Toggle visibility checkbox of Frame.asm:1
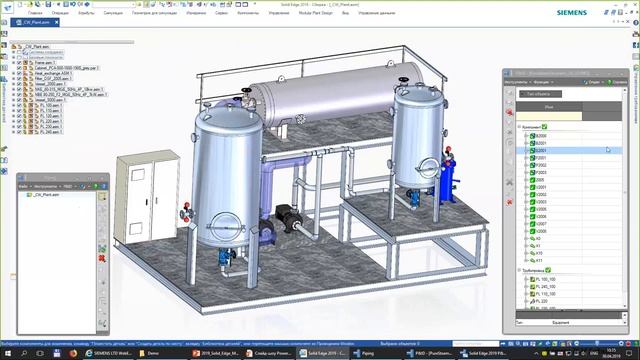Screen dimensions: 640x360 (x=19, y=63)
